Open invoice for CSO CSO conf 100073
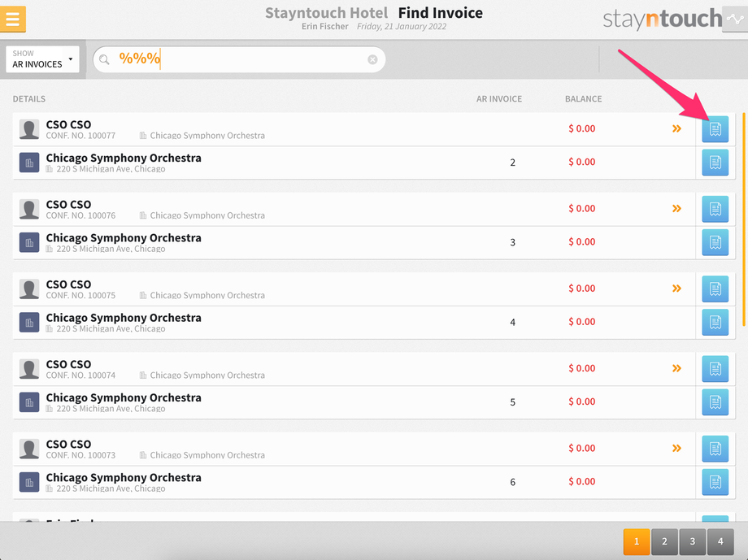 point(715,449)
